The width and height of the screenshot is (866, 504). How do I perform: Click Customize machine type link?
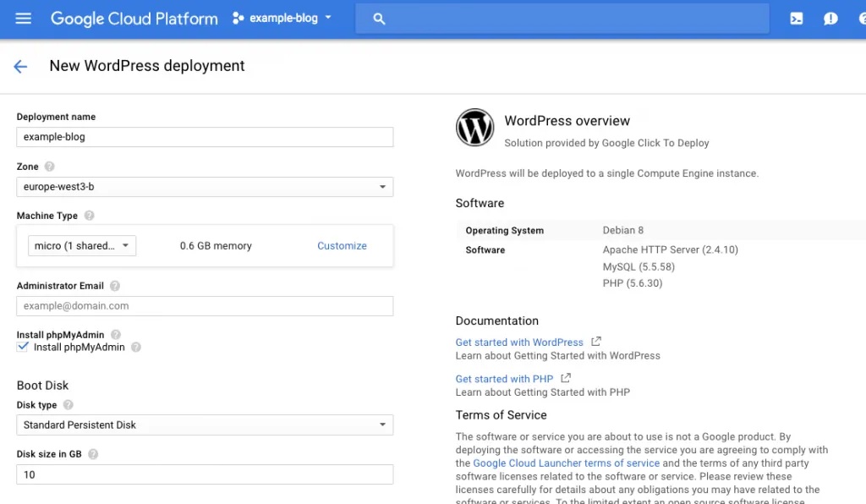(342, 245)
